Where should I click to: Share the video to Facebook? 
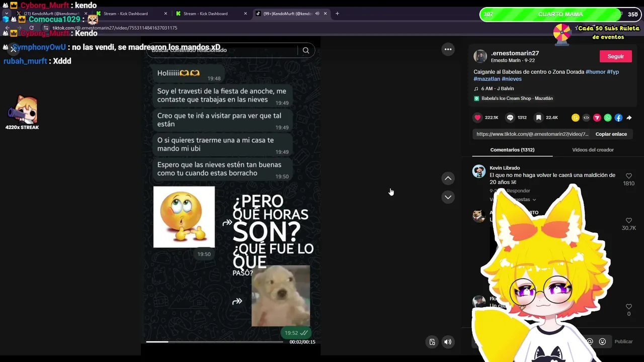(x=618, y=118)
